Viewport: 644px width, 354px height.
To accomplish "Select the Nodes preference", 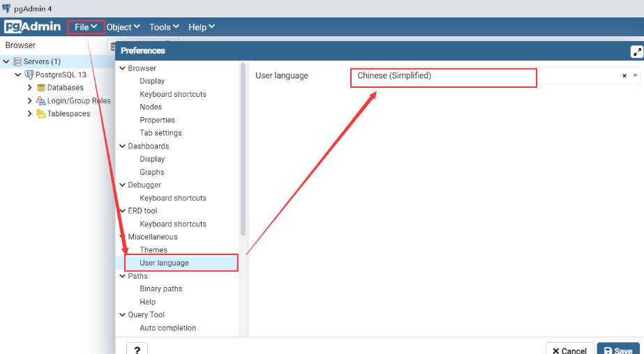I will pyautogui.click(x=151, y=107).
